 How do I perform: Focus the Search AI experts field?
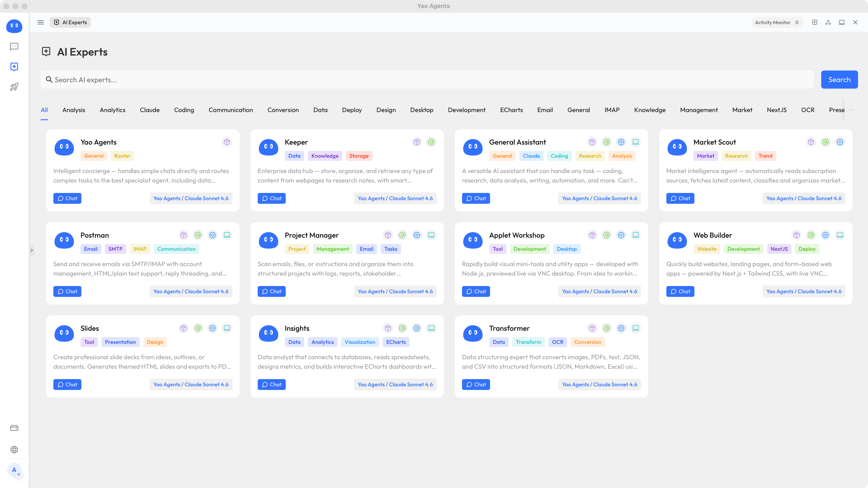click(427, 80)
